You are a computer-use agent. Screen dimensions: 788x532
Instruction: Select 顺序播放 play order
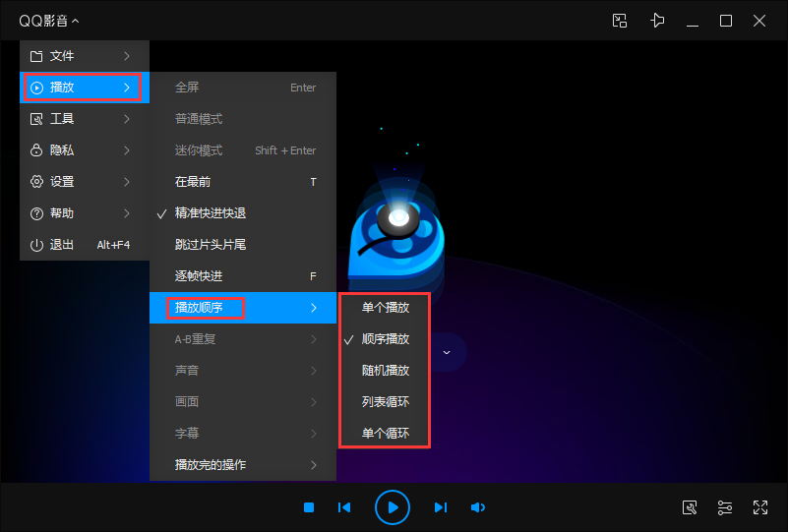point(385,339)
